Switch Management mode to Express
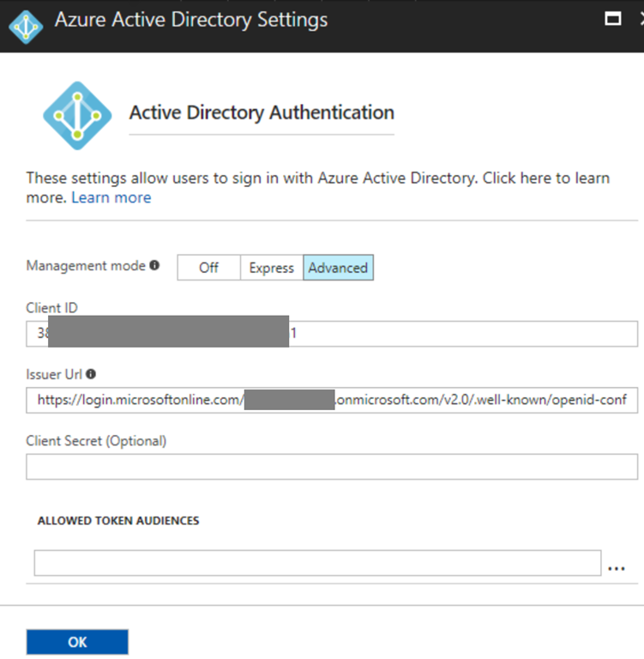The height and width of the screenshot is (659, 644). tap(271, 268)
